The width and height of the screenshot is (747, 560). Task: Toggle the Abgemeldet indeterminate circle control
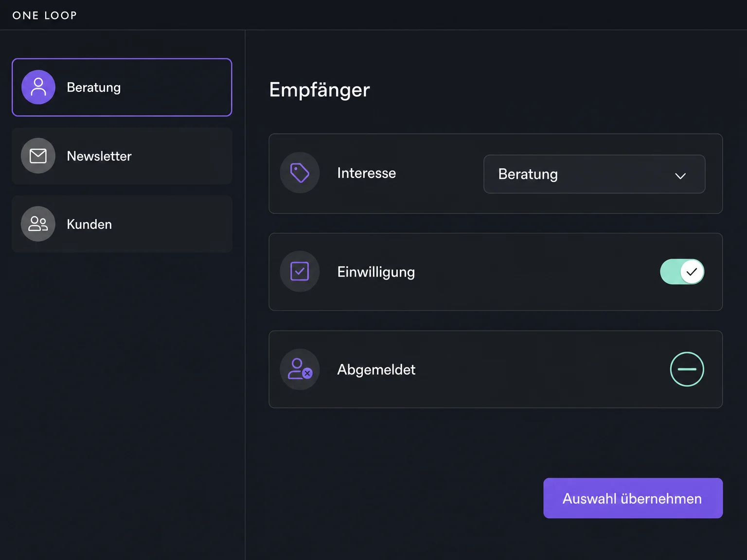point(687,369)
